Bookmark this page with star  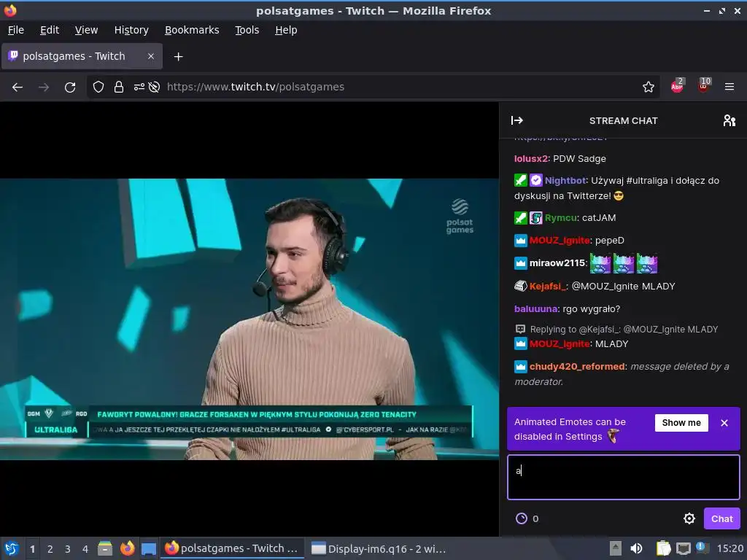click(x=648, y=87)
